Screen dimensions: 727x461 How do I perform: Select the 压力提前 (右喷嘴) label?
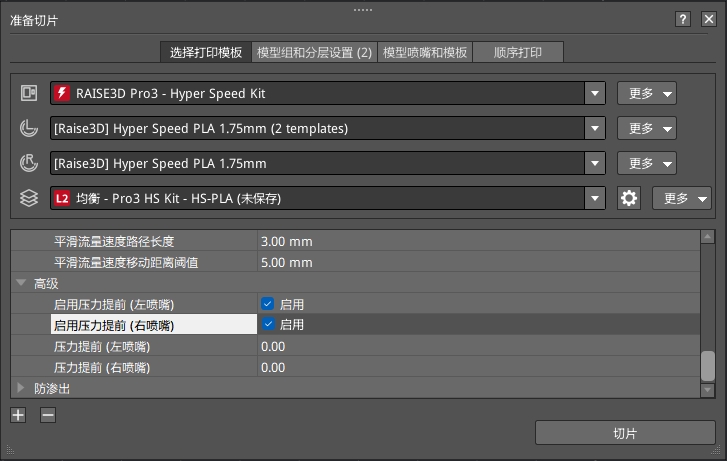[102, 367]
